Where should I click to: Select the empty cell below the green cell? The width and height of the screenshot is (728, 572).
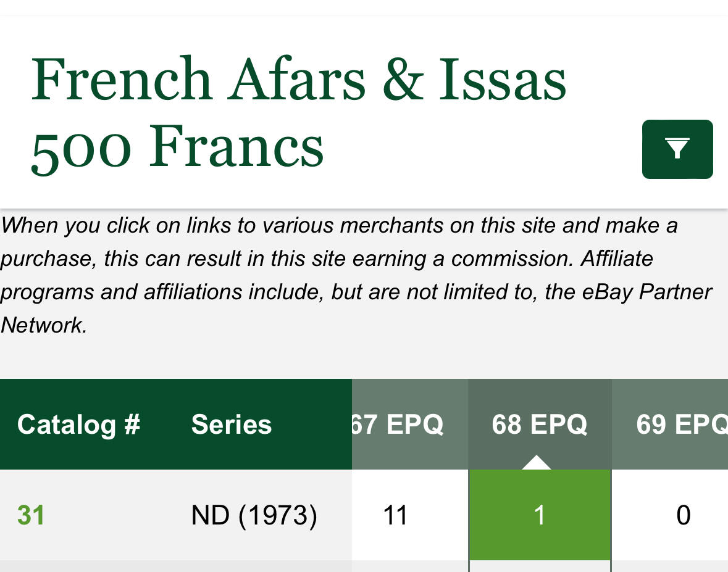pos(540,566)
